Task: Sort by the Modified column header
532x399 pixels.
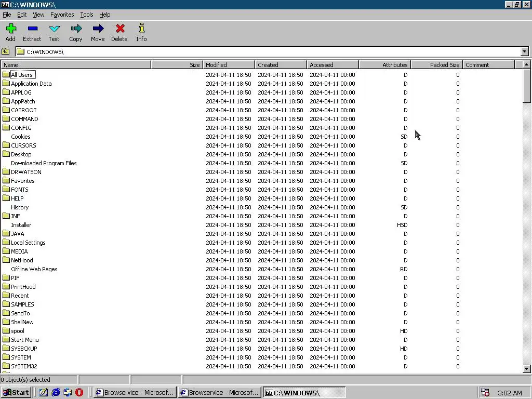Action: [x=229, y=65]
